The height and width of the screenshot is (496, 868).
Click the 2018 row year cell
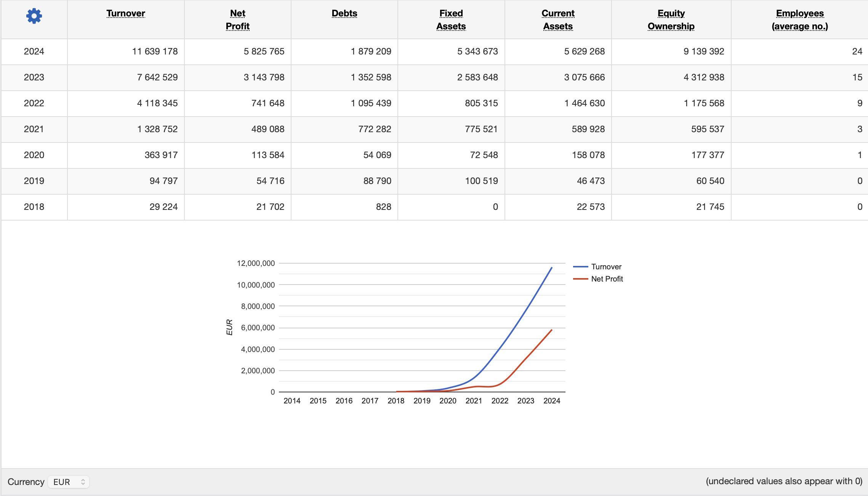tap(34, 207)
